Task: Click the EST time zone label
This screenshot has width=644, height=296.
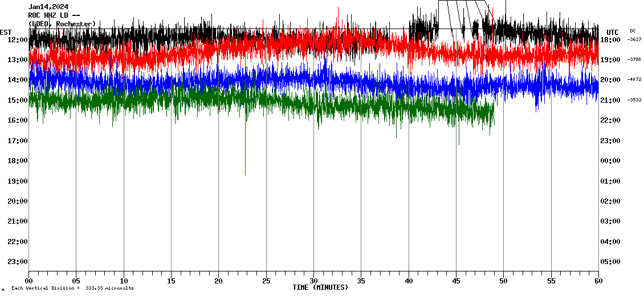Action: coord(6,32)
